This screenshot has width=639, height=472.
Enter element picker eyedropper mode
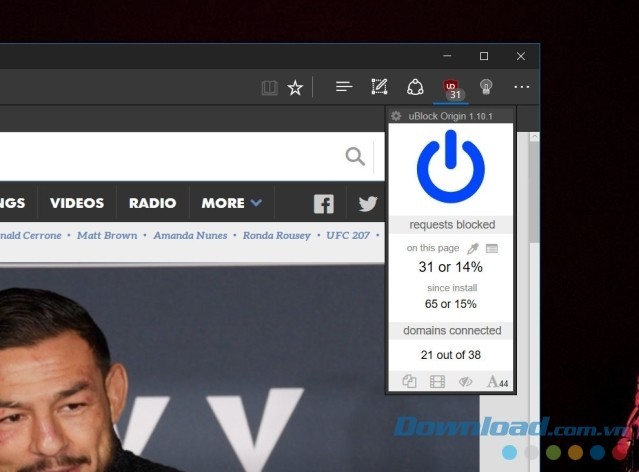[473, 248]
